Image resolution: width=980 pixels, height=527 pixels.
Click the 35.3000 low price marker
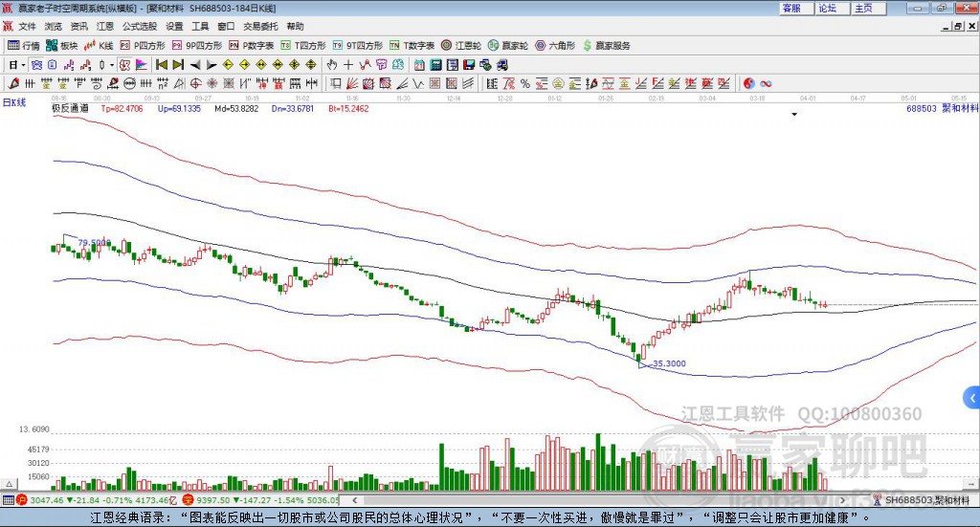pyautogui.click(x=669, y=363)
